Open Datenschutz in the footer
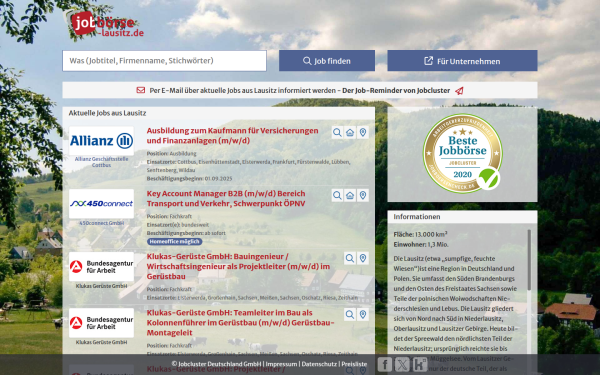The width and height of the screenshot is (600, 375). pyautogui.click(x=319, y=364)
